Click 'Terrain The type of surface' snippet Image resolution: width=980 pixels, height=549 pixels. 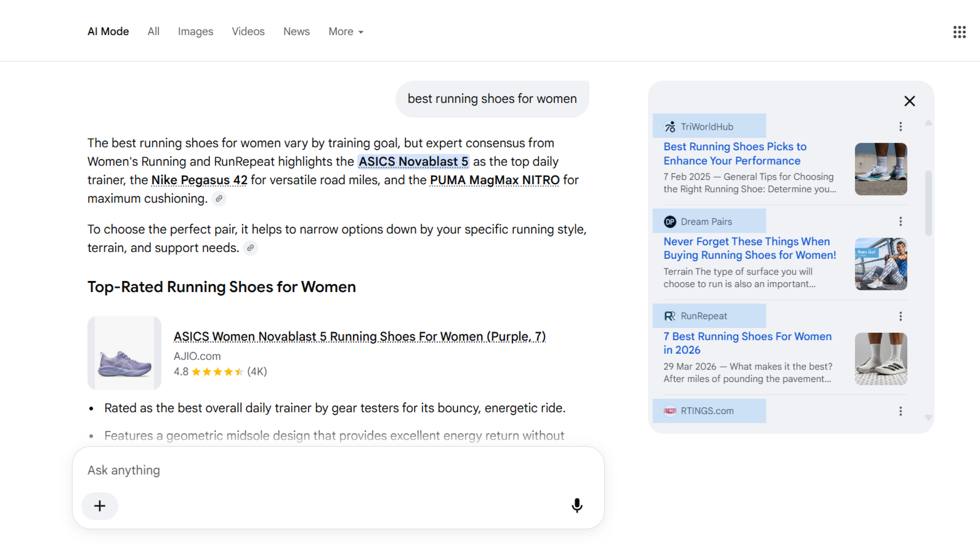[739, 278]
